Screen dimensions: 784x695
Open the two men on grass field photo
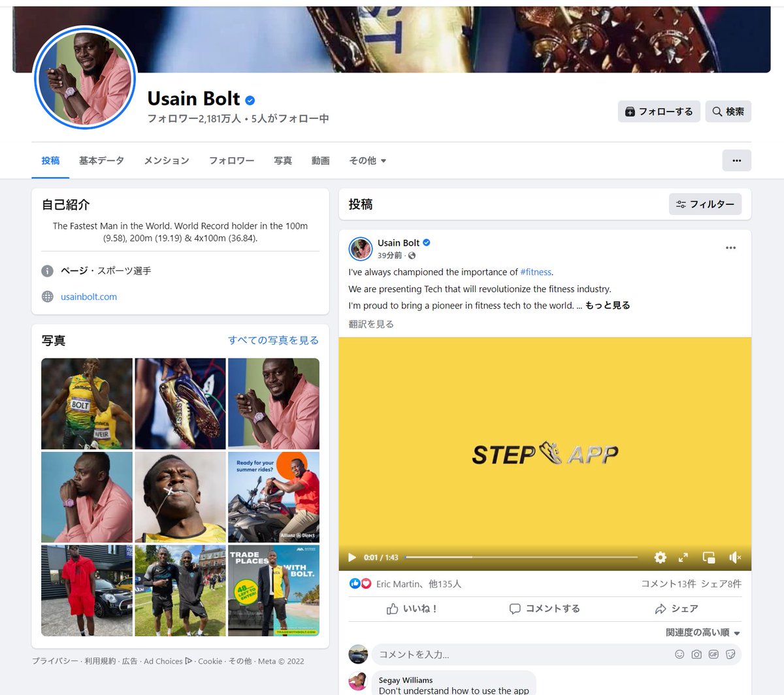pos(180,590)
